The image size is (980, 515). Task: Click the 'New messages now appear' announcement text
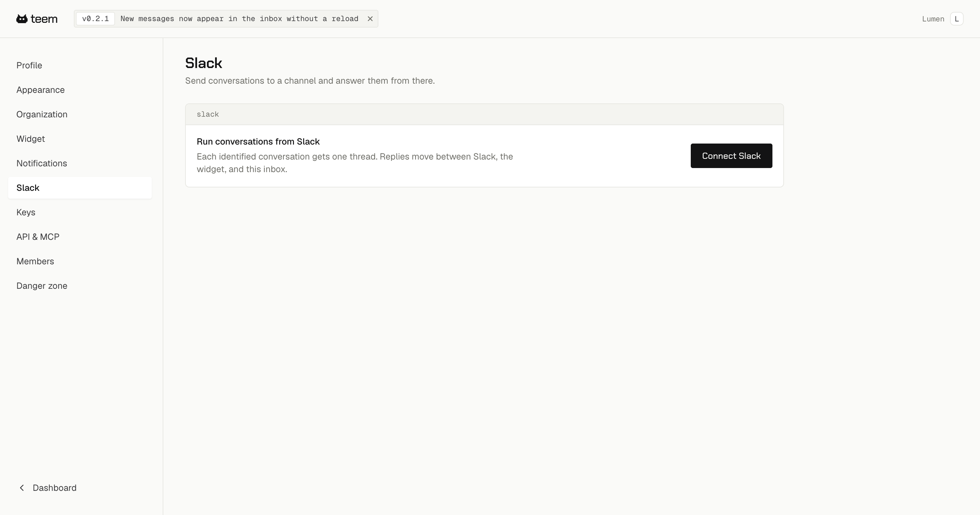[x=239, y=19]
